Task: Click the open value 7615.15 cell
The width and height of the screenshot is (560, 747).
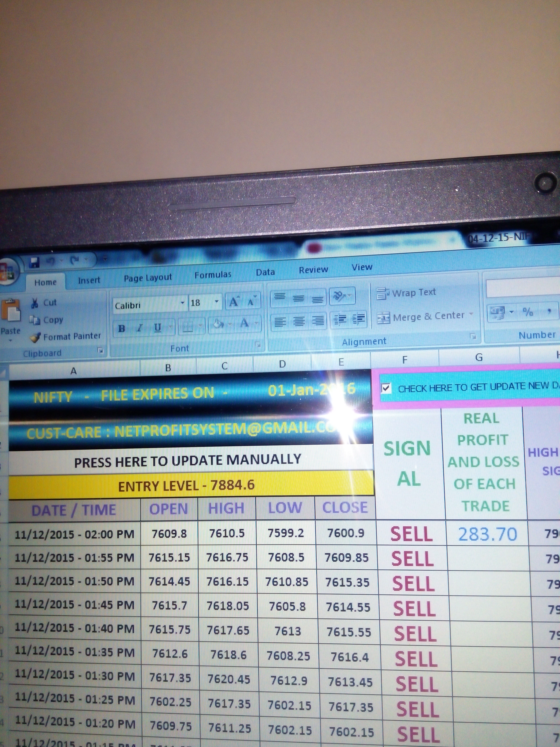Action: 169,558
